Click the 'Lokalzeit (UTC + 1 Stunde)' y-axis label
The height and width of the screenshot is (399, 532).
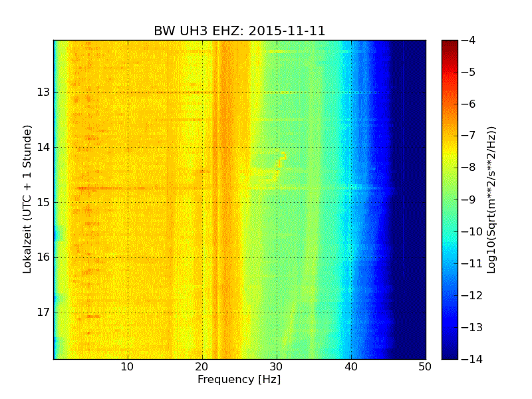(27, 199)
